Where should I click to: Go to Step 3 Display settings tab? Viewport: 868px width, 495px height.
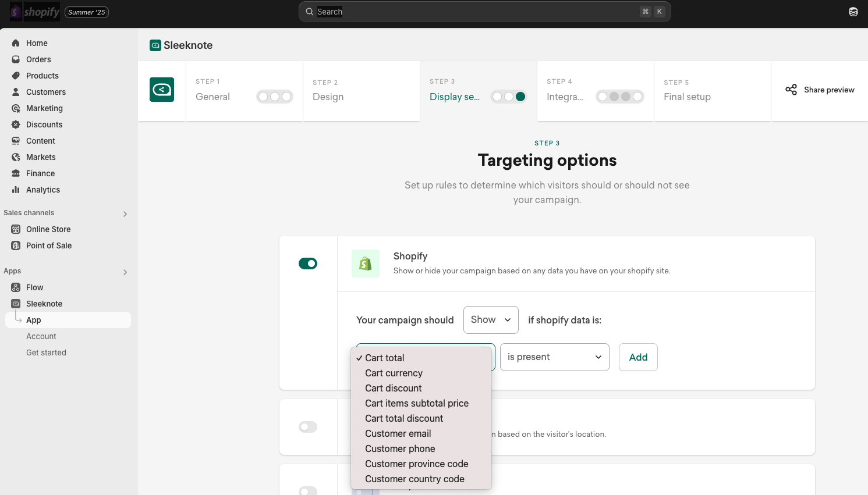pos(479,91)
